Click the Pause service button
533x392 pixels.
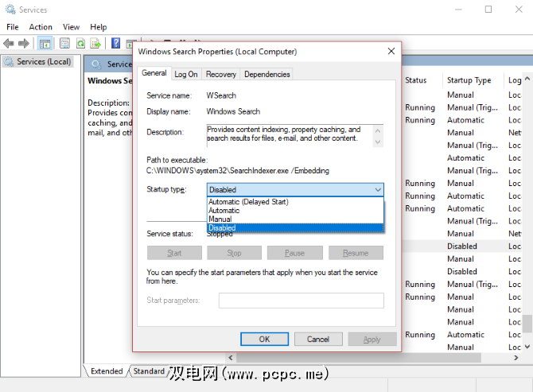pyautogui.click(x=294, y=253)
